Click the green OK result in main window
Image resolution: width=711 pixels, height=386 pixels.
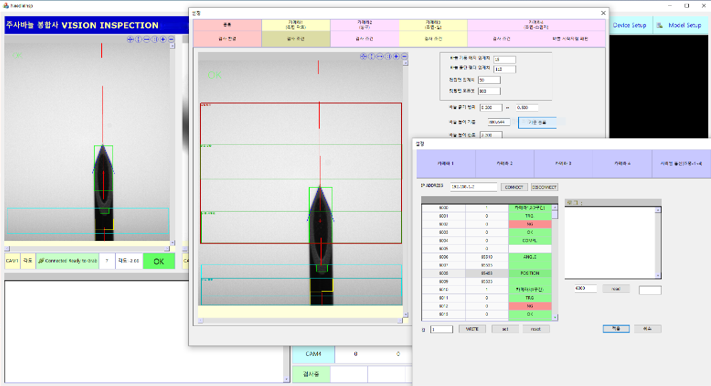(159, 261)
